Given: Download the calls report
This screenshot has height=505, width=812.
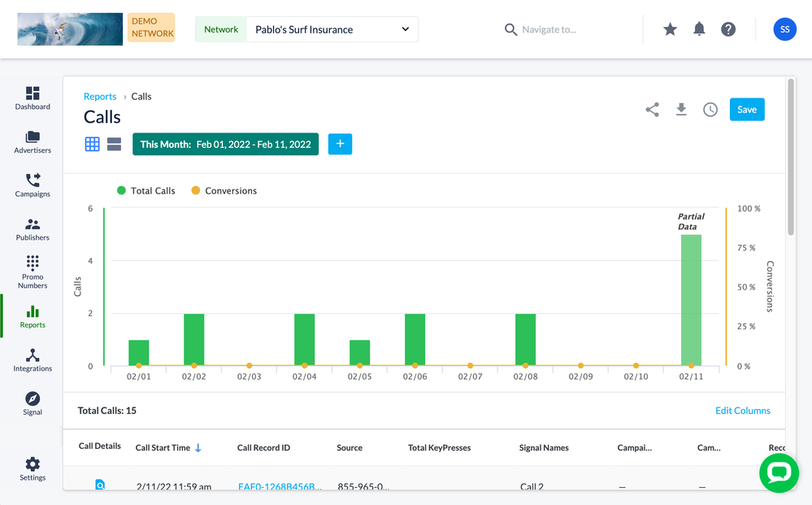Looking at the screenshot, I should coord(681,110).
